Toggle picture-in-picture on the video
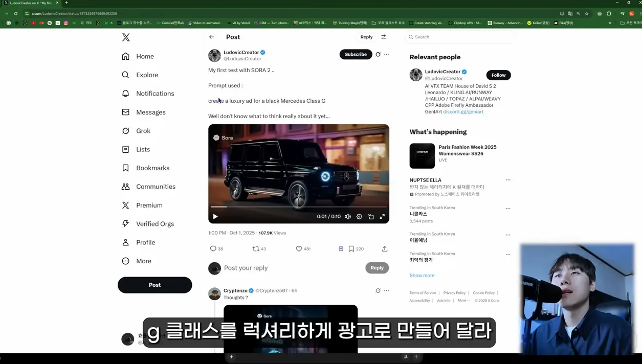The height and width of the screenshot is (364, 642). 371,217
